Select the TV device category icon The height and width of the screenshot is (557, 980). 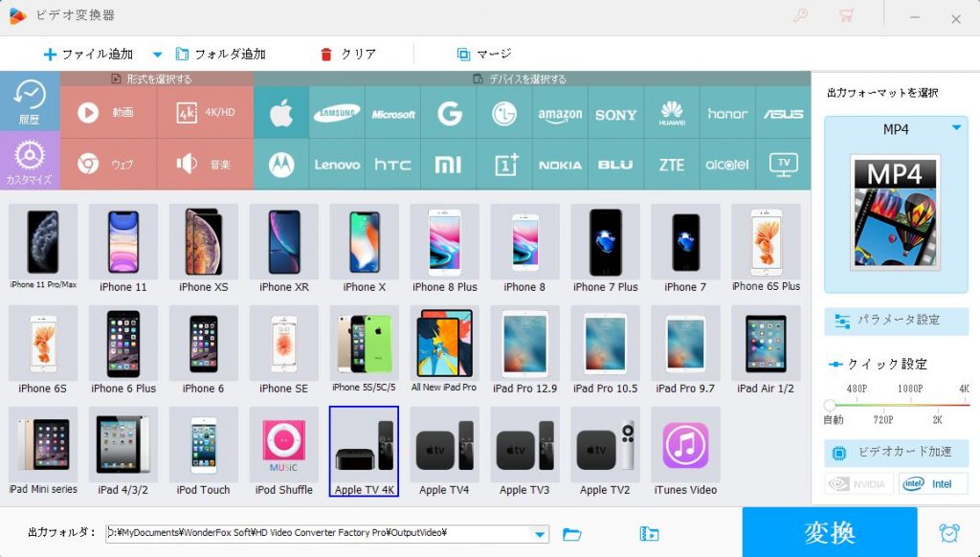pyautogui.click(x=783, y=164)
